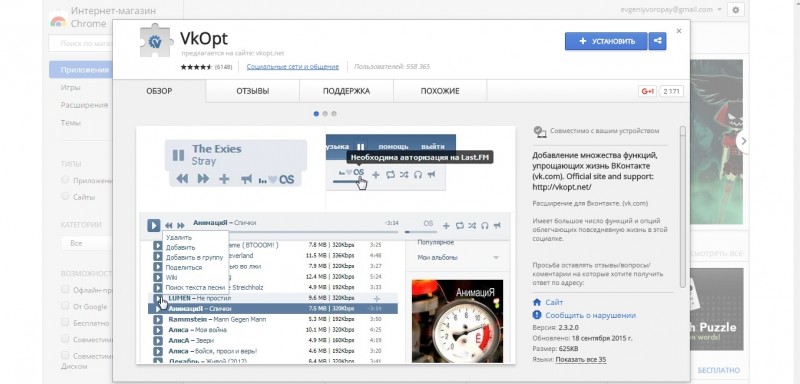Open the categories dropdown showing Все
Viewport: 800px width, 384px height.
tap(87, 243)
